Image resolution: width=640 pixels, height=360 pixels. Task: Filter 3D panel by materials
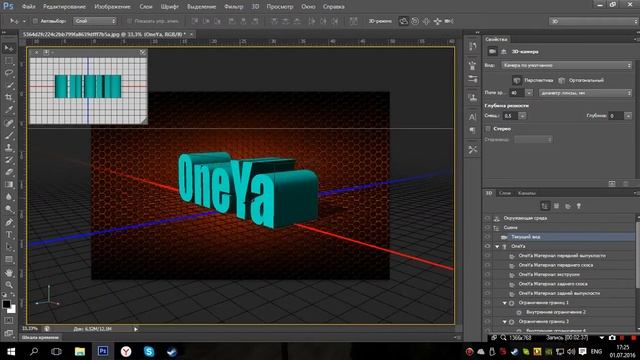[x=568, y=206]
